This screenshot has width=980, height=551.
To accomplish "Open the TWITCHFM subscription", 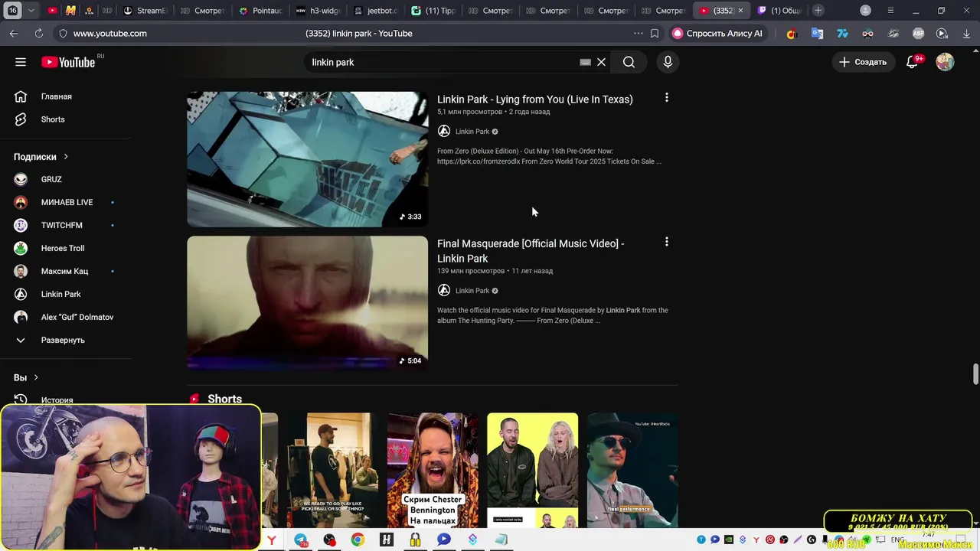I will pyautogui.click(x=61, y=225).
